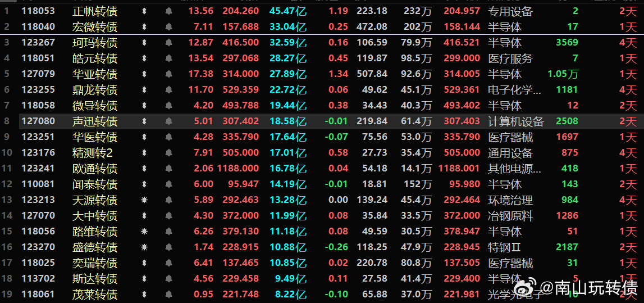Click the up-down arrow icon for 皓元转债
The image size is (644, 303).
tap(144, 58)
